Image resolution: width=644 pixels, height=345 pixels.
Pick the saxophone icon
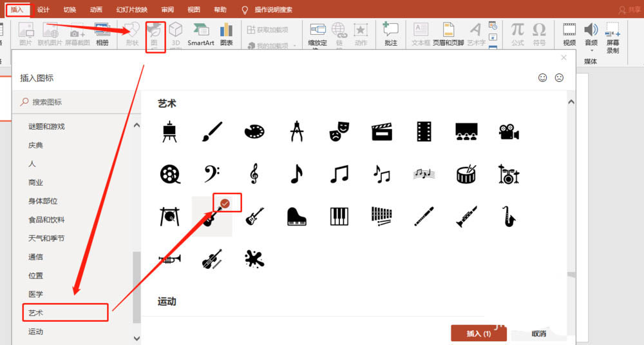[509, 216]
